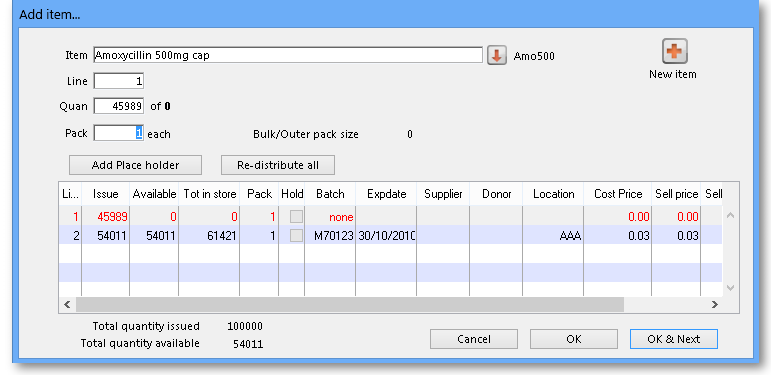The width and height of the screenshot is (771, 375).
Task: Click the Cost Price column header
Action: (618, 194)
